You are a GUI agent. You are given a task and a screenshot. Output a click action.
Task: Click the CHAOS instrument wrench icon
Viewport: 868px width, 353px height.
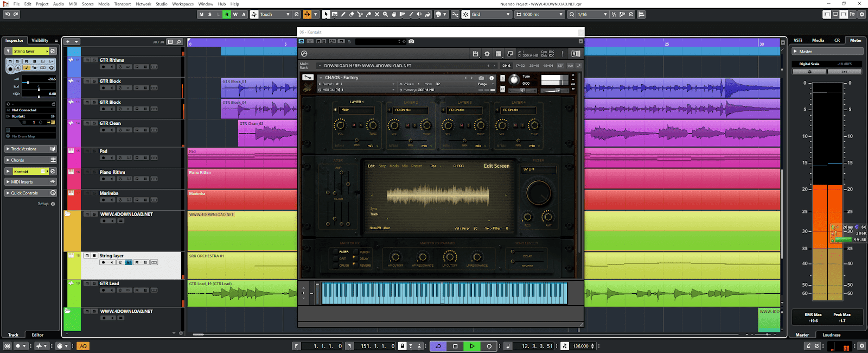tap(308, 78)
